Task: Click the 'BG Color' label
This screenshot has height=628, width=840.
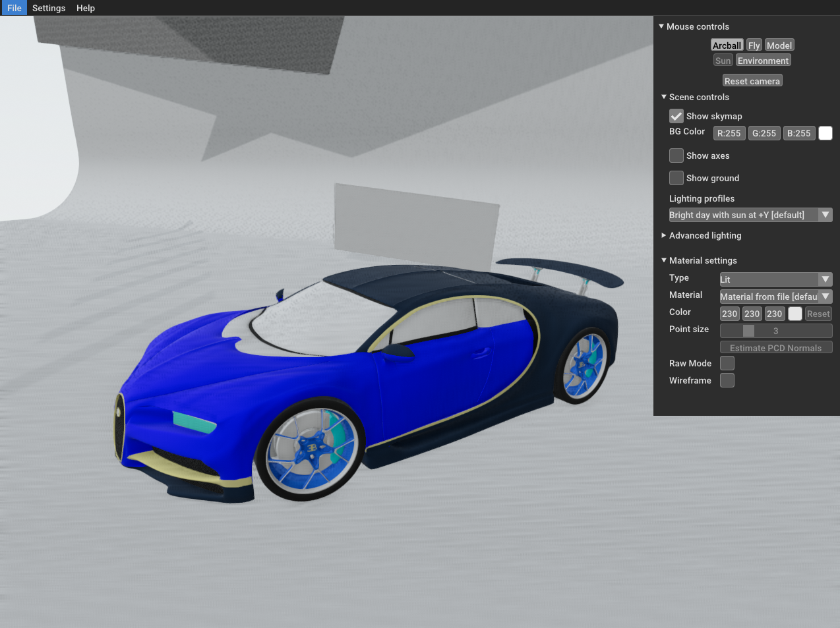Action: coord(687,131)
